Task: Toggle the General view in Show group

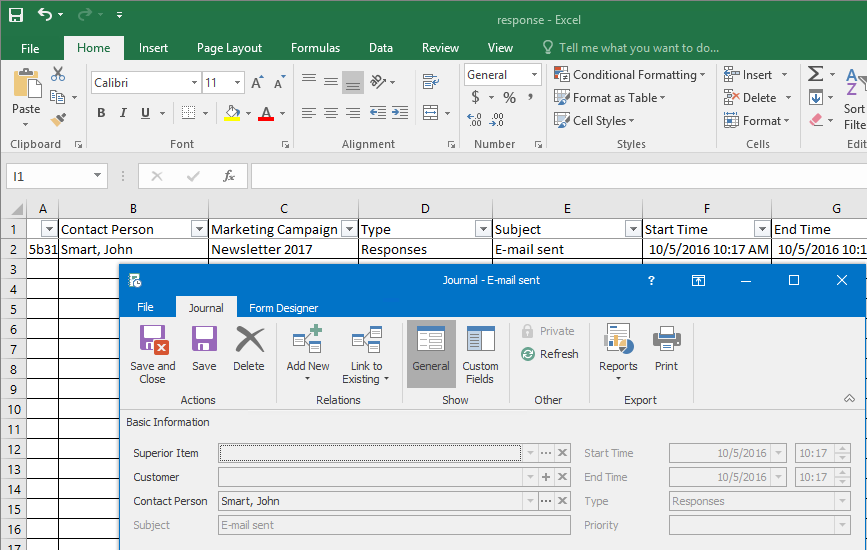Action: tap(431, 354)
